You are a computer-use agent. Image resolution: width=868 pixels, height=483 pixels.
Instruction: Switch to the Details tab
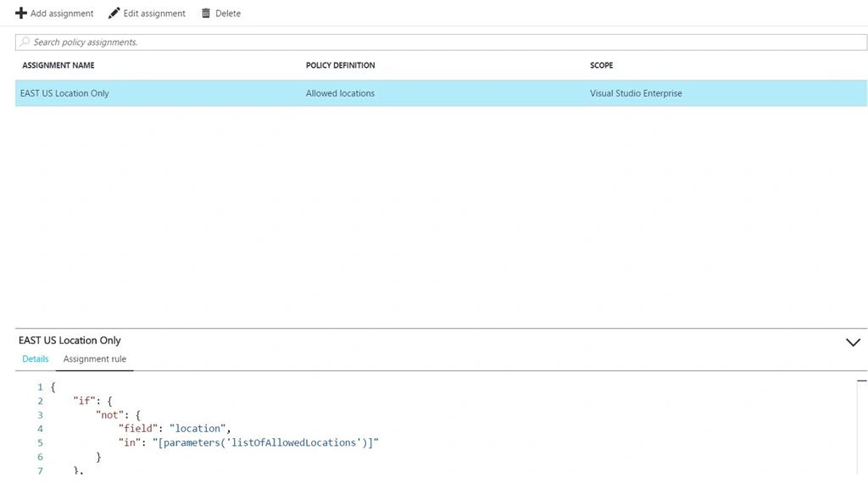[x=36, y=358]
